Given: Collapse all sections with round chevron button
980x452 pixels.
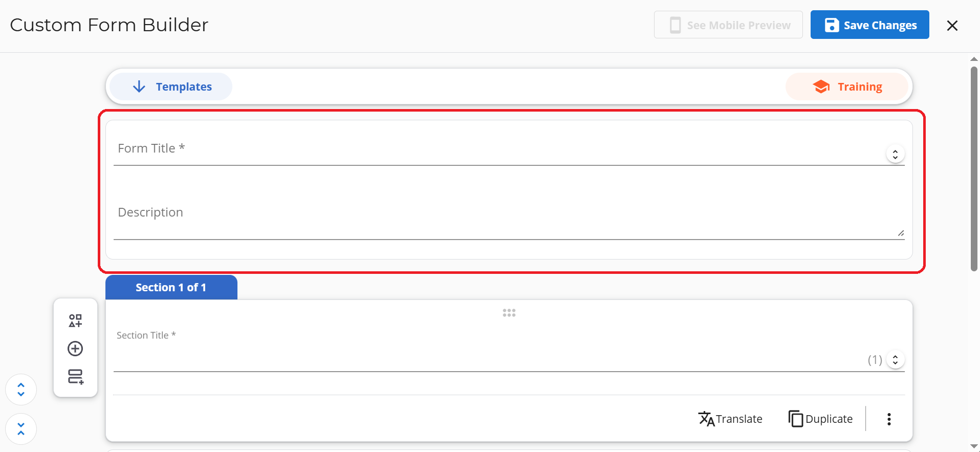Looking at the screenshot, I should (x=21, y=428).
